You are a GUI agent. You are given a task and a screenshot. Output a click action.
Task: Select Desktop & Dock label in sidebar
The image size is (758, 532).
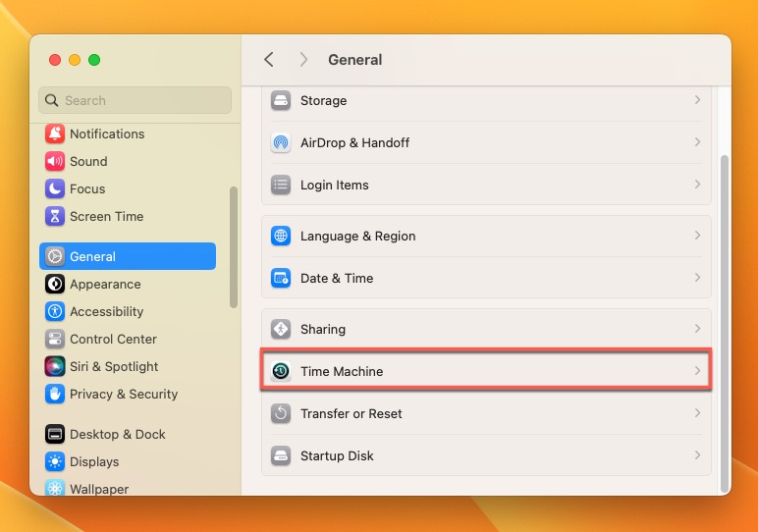click(118, 435)
